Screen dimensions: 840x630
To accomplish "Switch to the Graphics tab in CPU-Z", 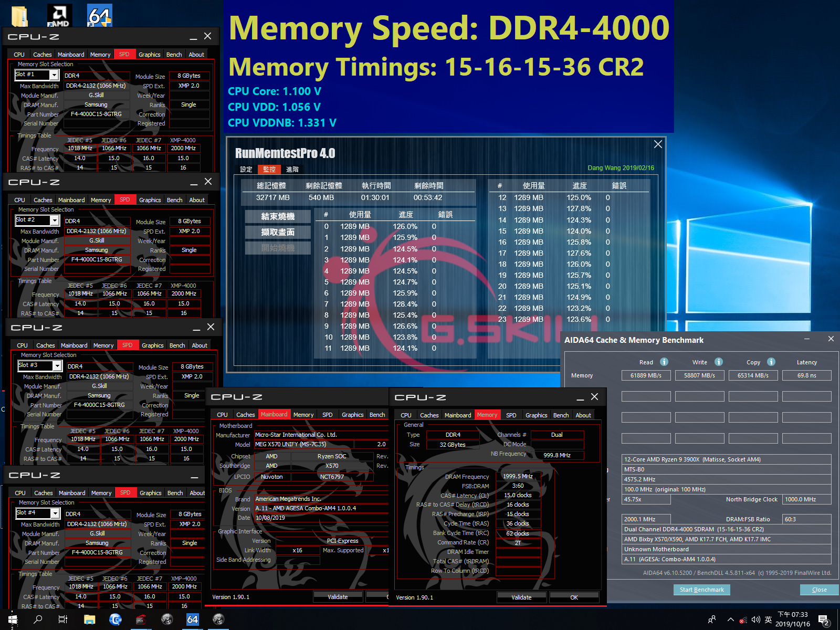I will coord(149,54).
